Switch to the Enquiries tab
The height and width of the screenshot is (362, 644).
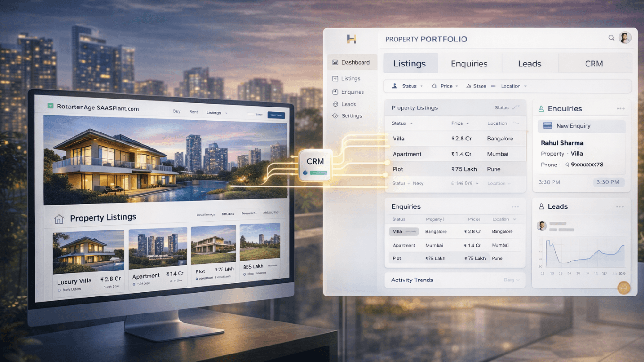470,63
